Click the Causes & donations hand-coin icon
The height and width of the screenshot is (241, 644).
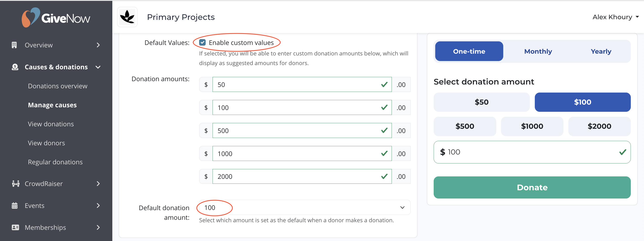[15, 67]
